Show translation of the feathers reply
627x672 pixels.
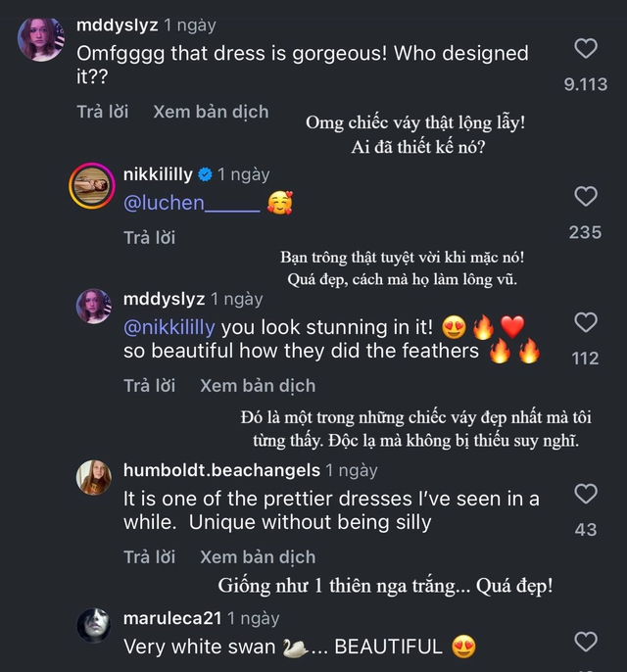tap(258, 386)
